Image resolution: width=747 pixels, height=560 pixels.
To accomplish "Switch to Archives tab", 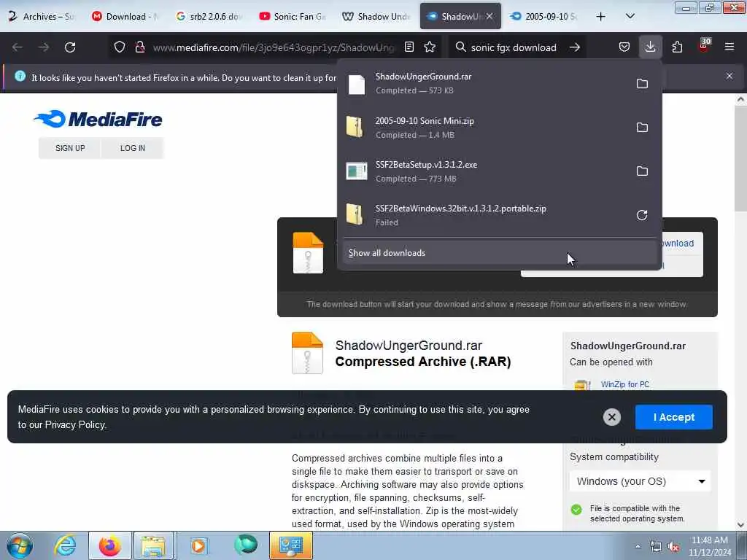I will (x=42, y=17).
